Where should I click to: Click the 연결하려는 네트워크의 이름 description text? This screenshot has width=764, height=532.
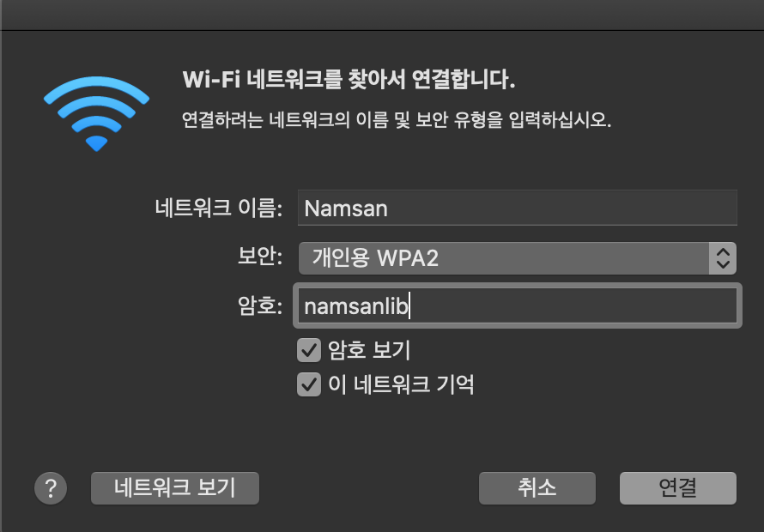point(397,119)
